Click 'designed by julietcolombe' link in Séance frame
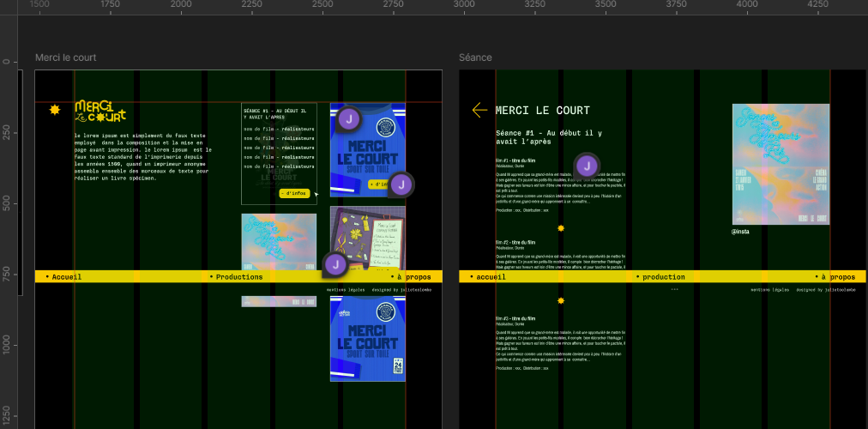This screenshot has height=429, width=868. click(x=828, y=290)
